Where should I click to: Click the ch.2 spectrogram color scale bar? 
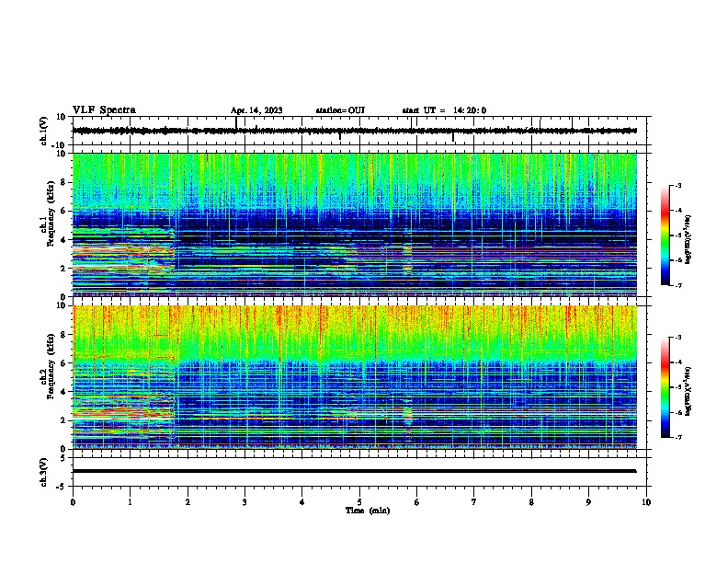point(665,387)
